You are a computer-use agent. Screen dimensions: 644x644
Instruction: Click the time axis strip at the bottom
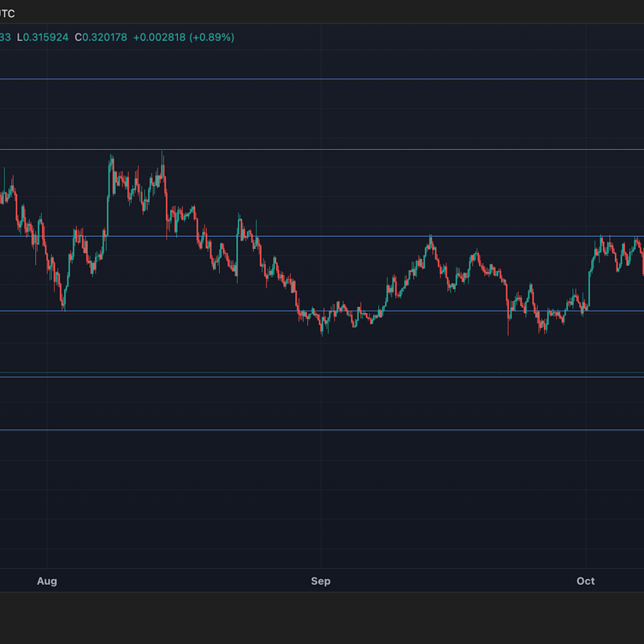tap(179, 581)
